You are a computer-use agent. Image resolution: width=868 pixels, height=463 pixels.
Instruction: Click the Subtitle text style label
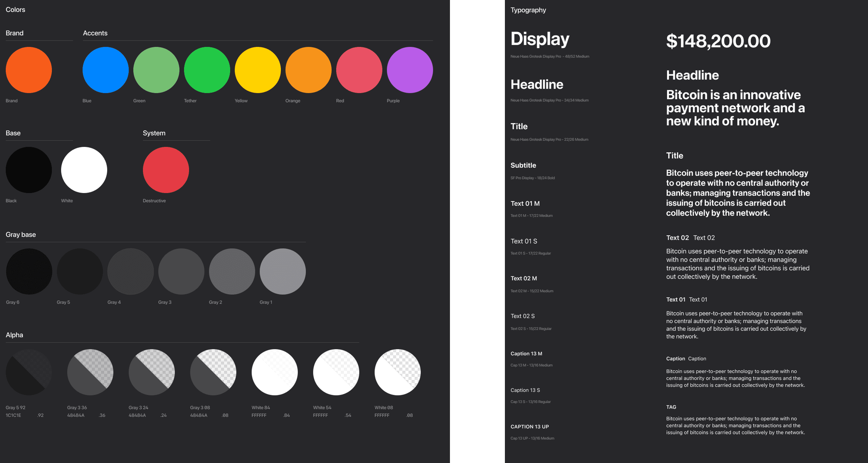coord(523,165)
